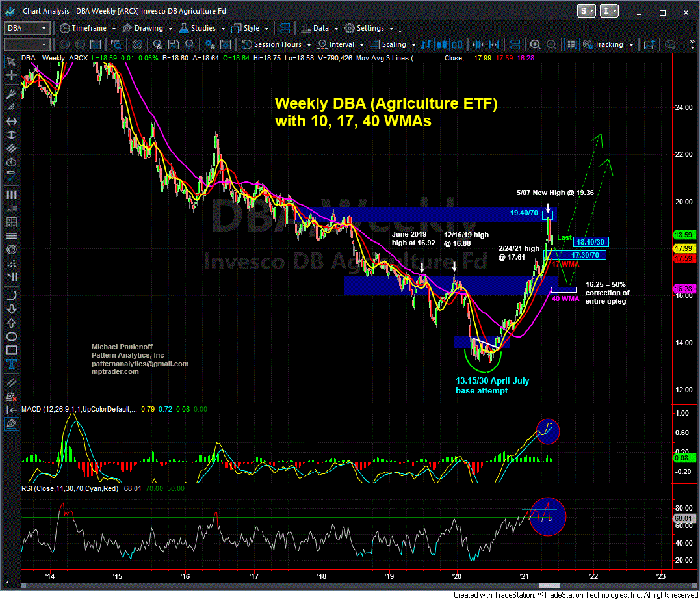Increase bar spacing on the chart

(493, 44)
